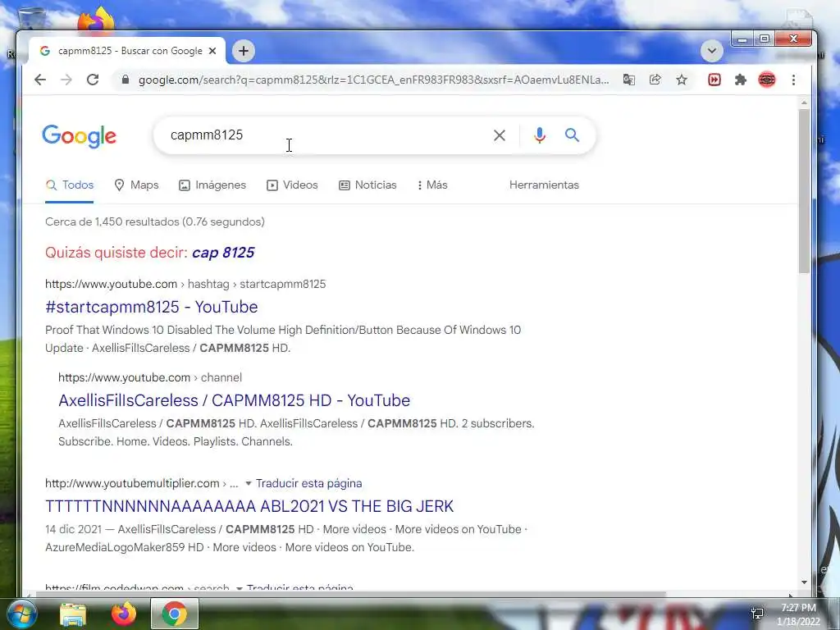840x630 pixels.
Task: Open the Firefox desktop shortcut icon
Action: (x=95, y=21)
